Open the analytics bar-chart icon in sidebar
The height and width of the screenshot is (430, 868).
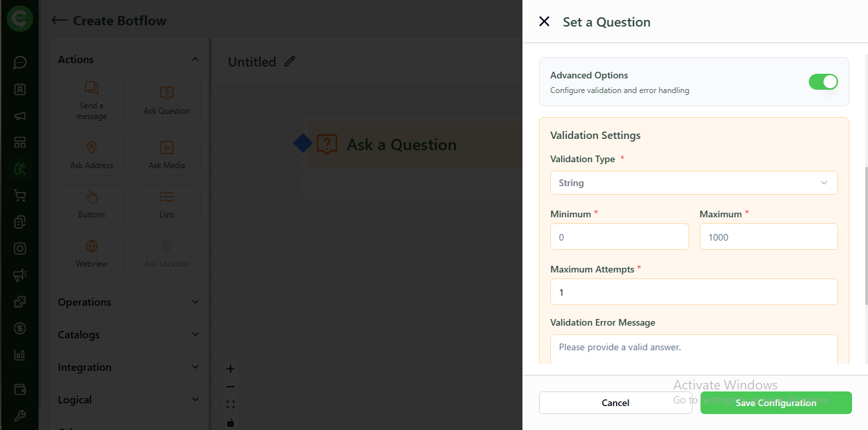click(x=19, y=355)
